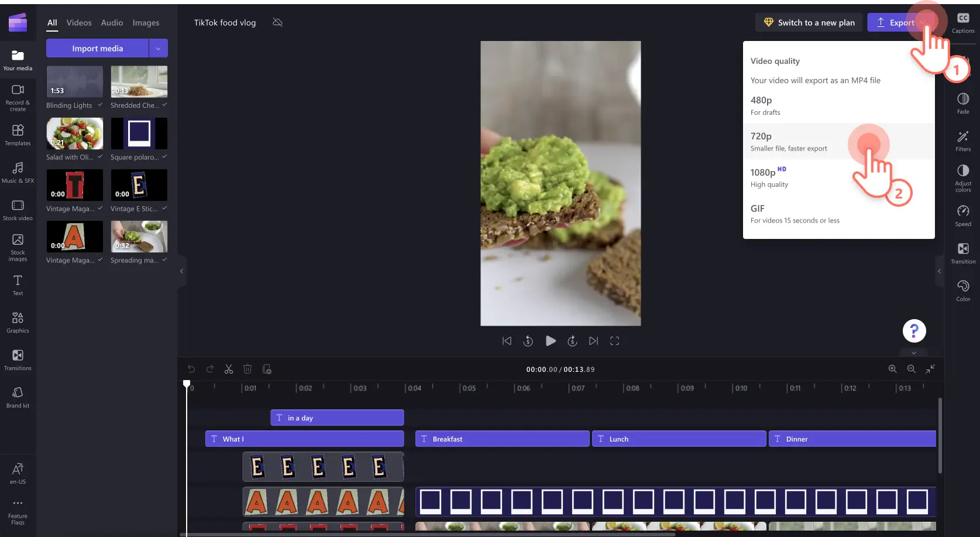Viewport: 980px width, 537px height.
Task: Choose 480p export quality
Action: [838, 105]
